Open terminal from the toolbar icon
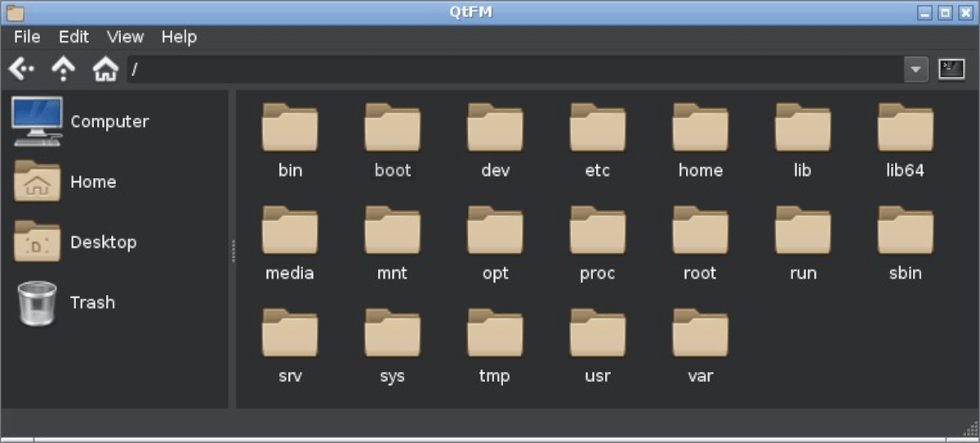This screenshot has height=443, width=980. click(951, 69)
